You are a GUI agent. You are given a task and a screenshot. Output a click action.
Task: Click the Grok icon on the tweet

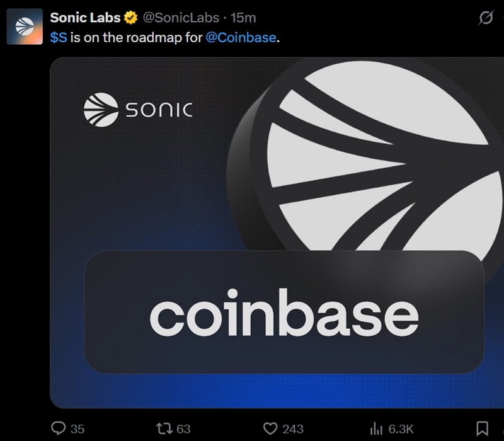485,18
